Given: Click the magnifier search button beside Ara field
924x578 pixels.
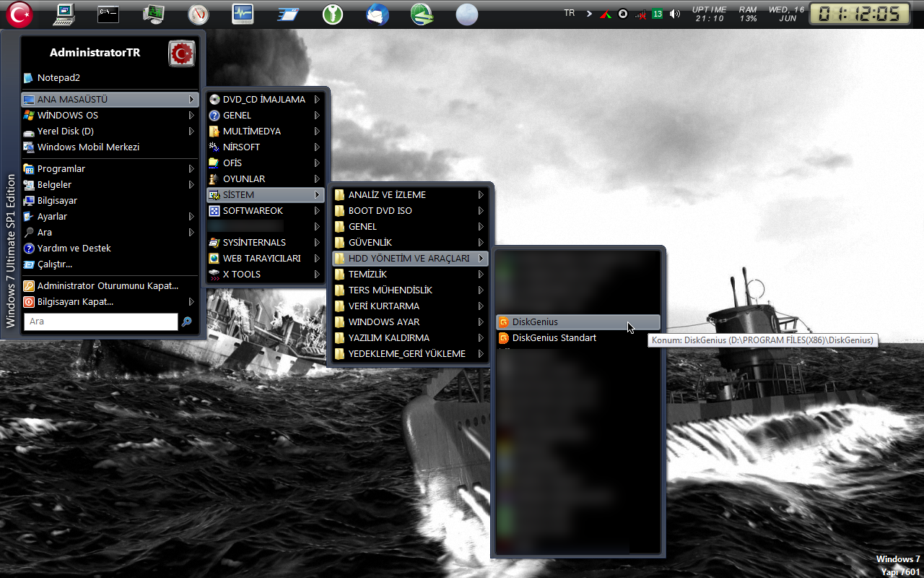Looking at the screenshot, I should coord(187,322).
